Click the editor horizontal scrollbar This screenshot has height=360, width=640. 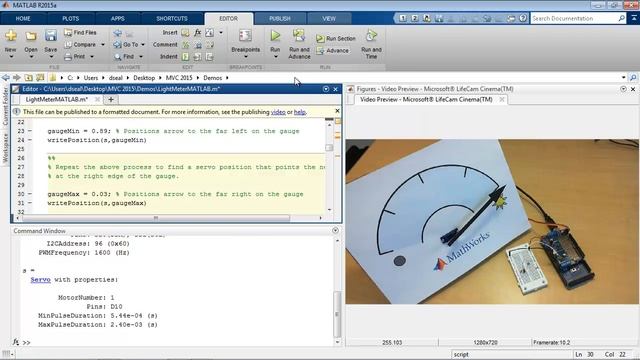tap(156, 218)
